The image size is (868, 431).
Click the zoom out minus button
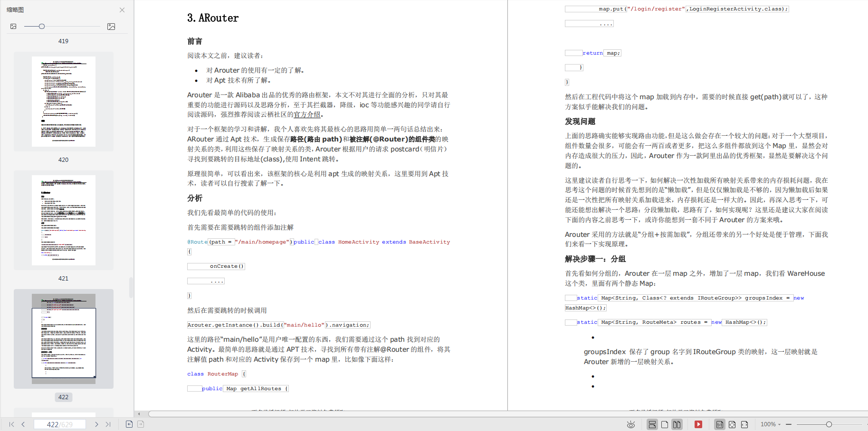[789, 424]
